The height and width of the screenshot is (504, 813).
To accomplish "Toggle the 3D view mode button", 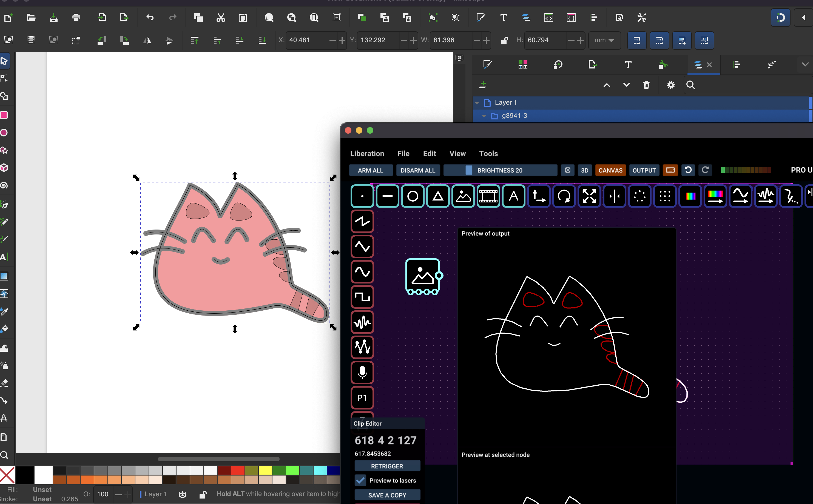I will coord(585,170).
